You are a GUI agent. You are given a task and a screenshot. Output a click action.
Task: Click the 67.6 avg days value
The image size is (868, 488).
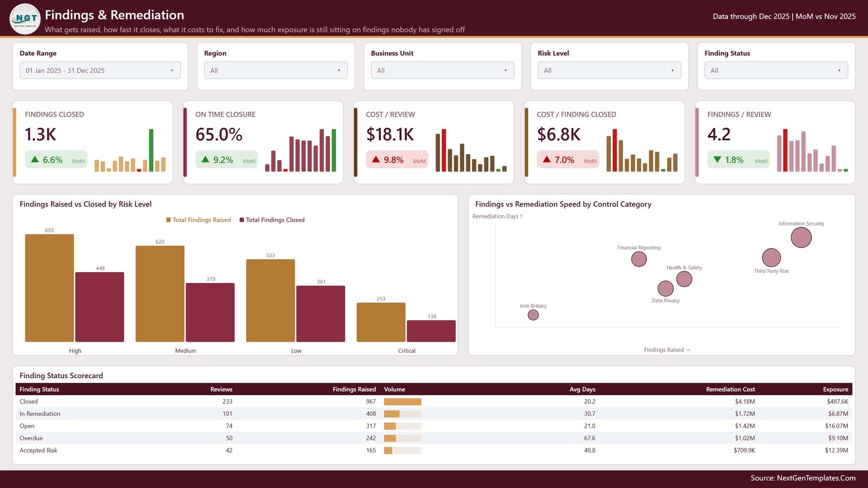pos(590,438)
